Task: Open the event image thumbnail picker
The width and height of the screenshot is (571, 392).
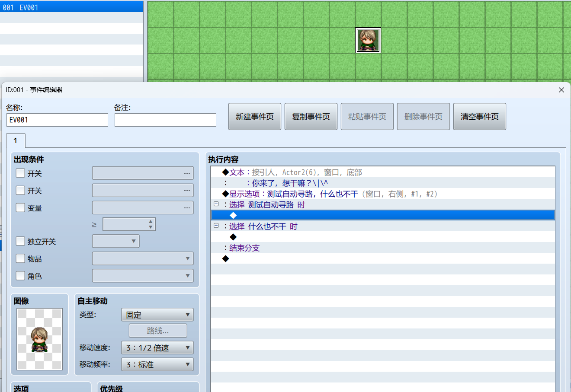Action: (39, 339)
